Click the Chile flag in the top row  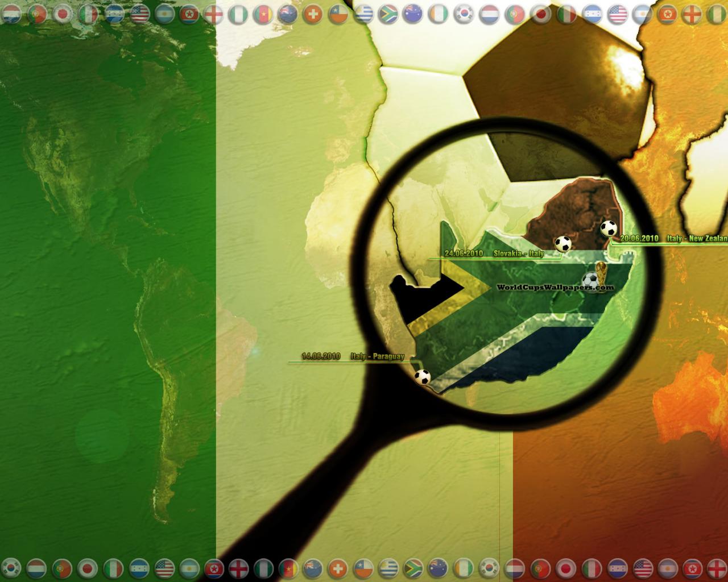pos(338,14)
